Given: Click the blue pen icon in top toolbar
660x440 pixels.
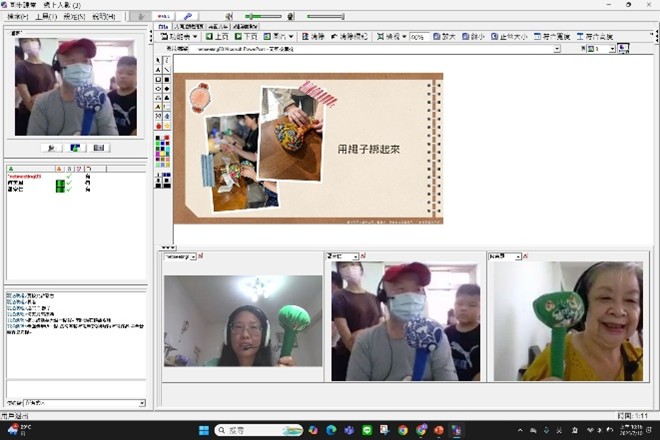Looking at the screenshot, I should (x=188, y=16).
